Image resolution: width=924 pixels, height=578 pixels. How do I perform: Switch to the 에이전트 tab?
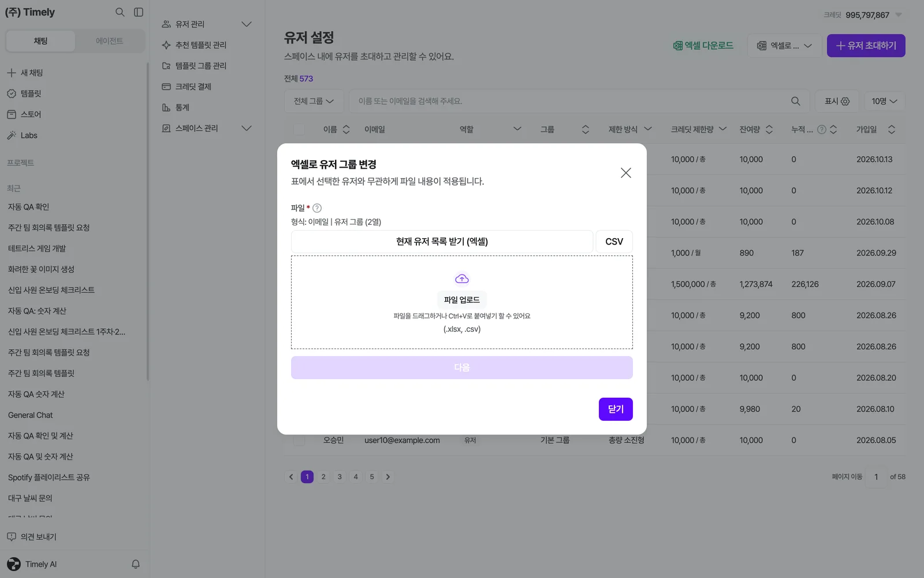[109, 41]
